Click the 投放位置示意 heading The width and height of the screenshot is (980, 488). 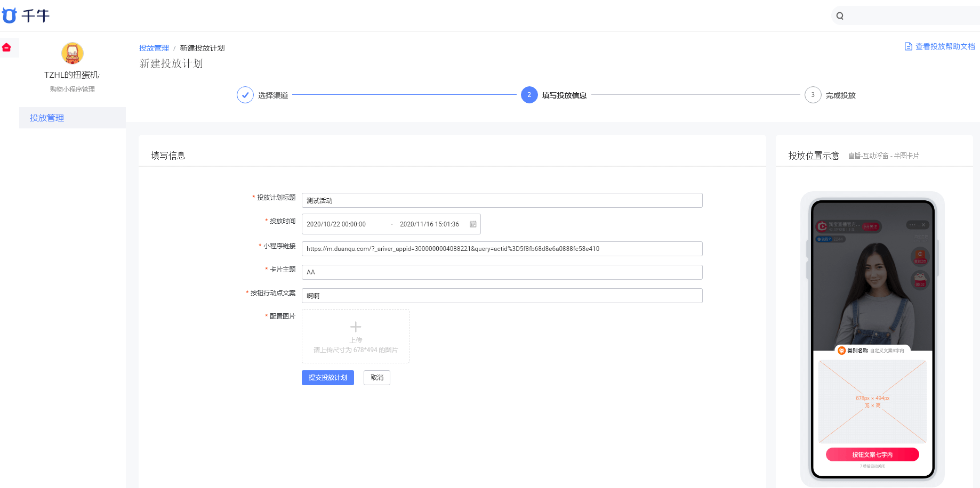point(814,156)
